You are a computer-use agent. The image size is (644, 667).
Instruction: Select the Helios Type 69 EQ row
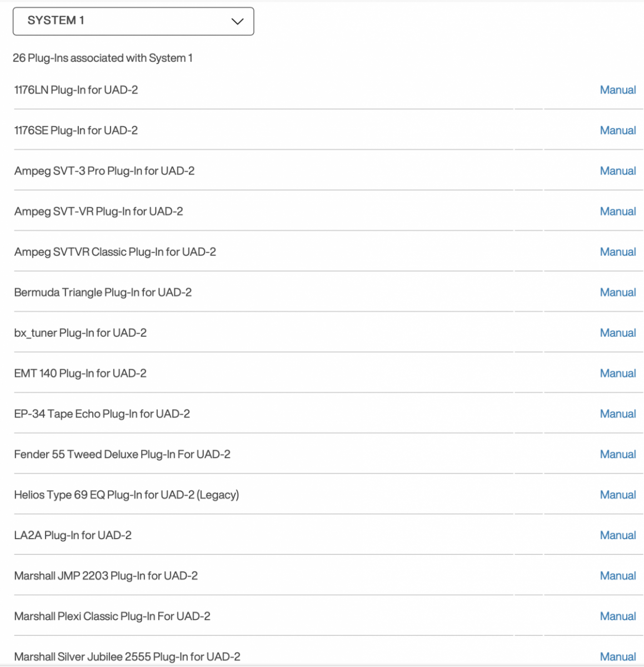pyautogui.click(x=126, y=495)
